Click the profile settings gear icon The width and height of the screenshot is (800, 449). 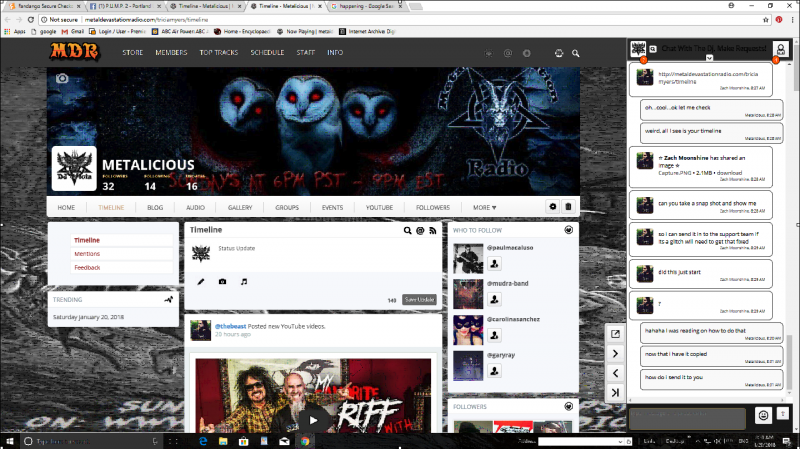click(x=552, y=207)
